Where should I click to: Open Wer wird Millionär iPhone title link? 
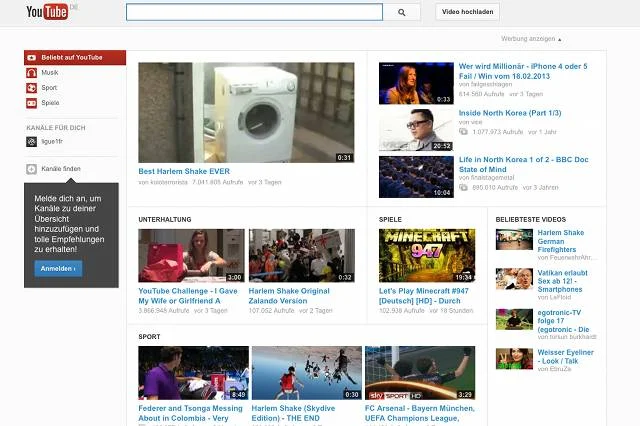[523, 71]
